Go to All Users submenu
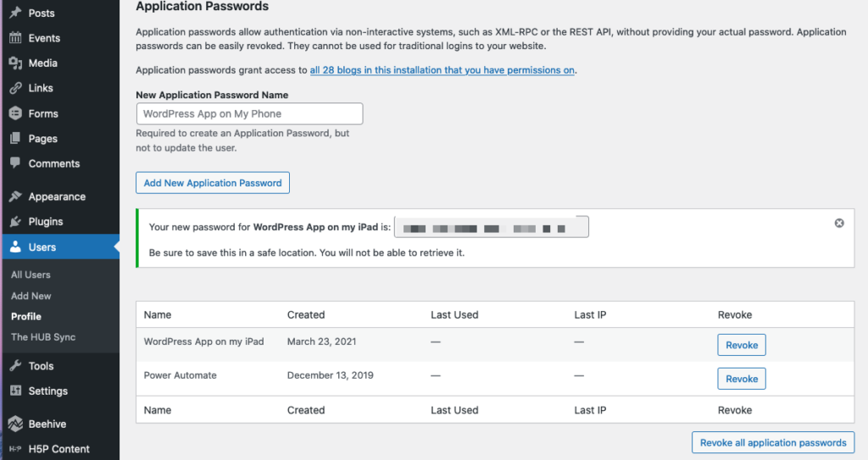868x460 pixels. [x=31, y=274]
